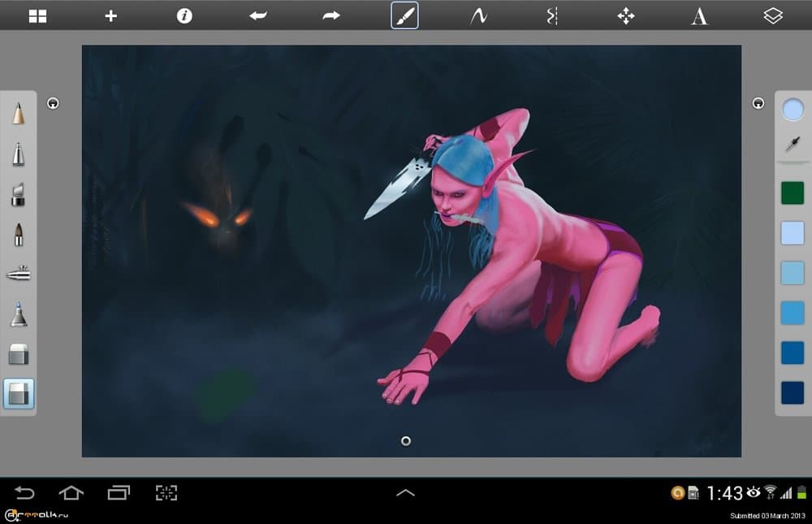Select the Transform tool
The height and width of the screenshot is (524, 812).
(626, 15)
